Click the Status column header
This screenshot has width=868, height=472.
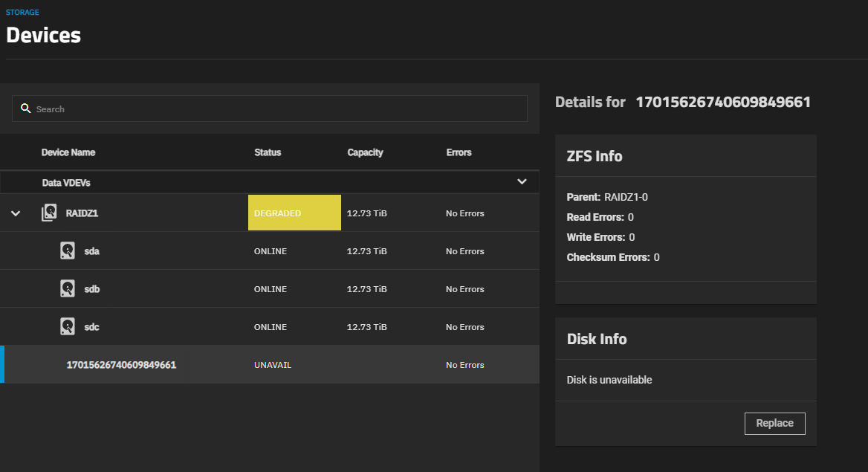268,152
